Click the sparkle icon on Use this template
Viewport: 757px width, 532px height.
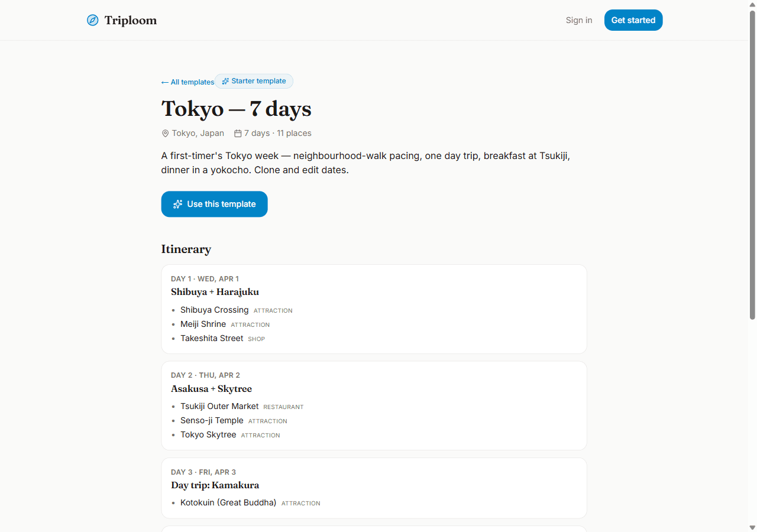click(x=177, y=204)
